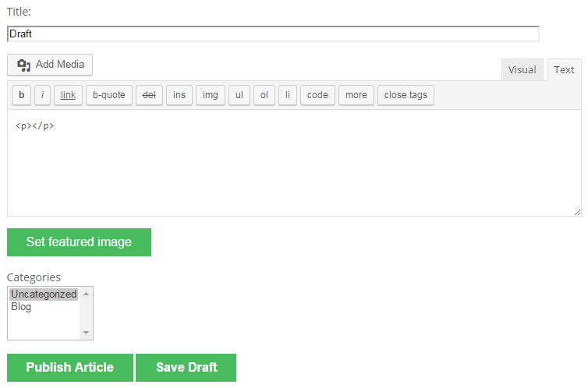Insert unordered list with ul button

pos(239,95)
